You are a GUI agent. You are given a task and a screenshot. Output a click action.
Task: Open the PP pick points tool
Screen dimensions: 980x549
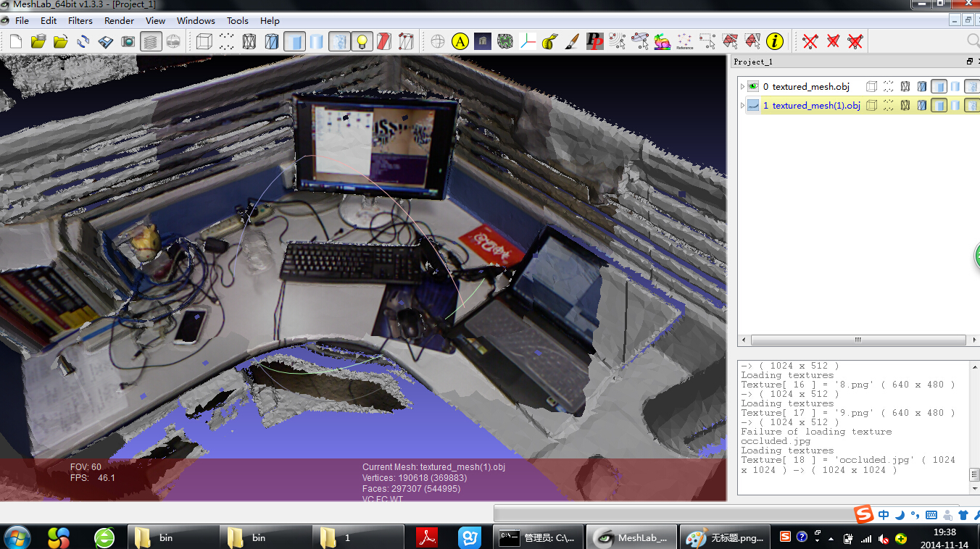595,41
